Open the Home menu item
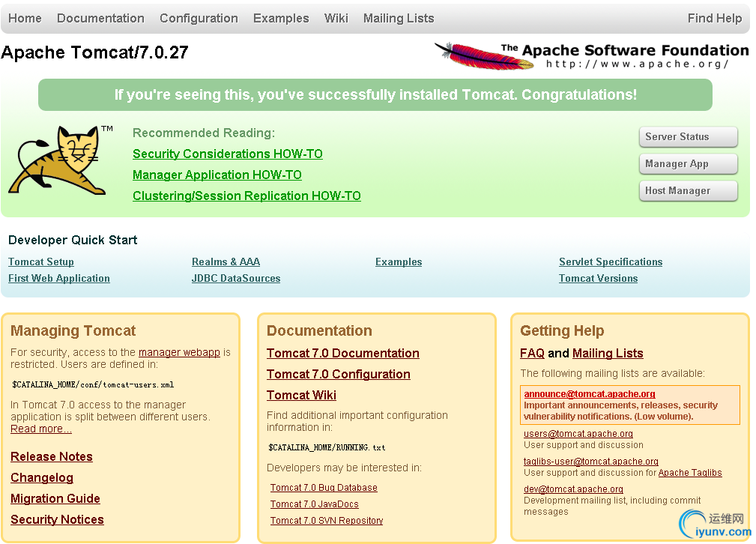The width and height of the screenshot is (756, 544). pos(25,18)
